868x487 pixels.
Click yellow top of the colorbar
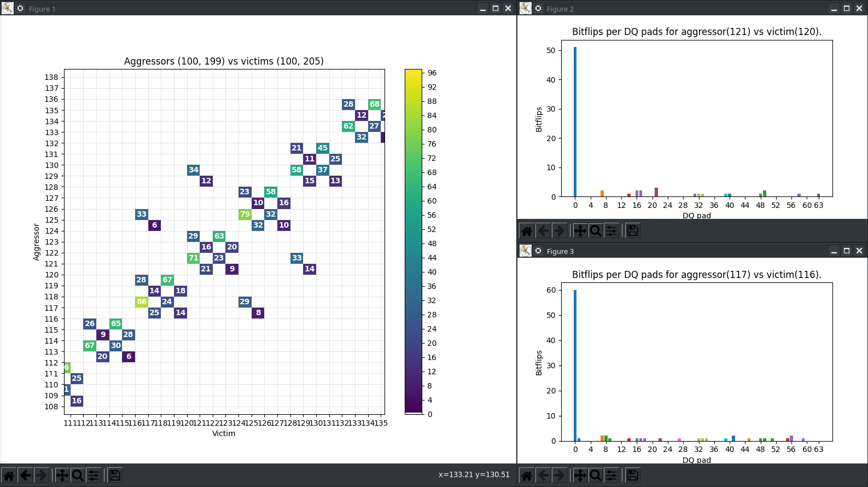click(413, 73)
